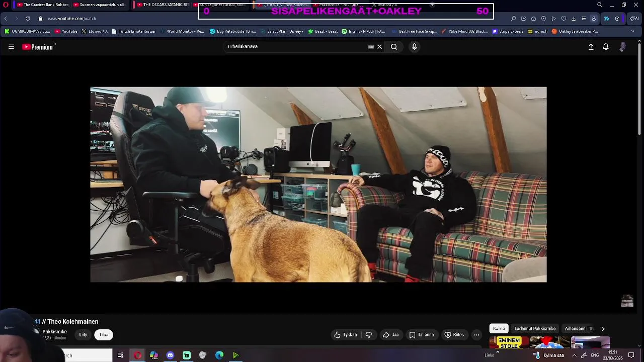The width and height of the screenshot is (644, 362).
Task: Open YouTube notifications bell
Action: pyautogui.click(x=606, y=47)
